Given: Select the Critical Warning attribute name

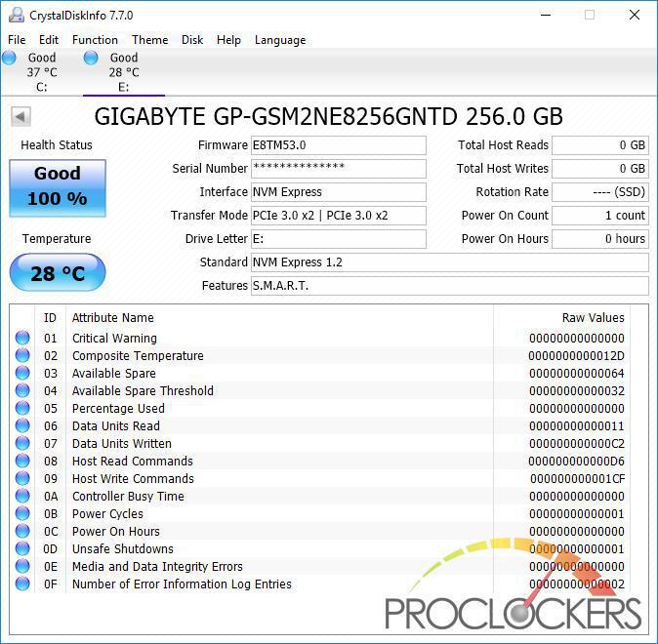Looking at the screenshot, I should pos(114,339).
